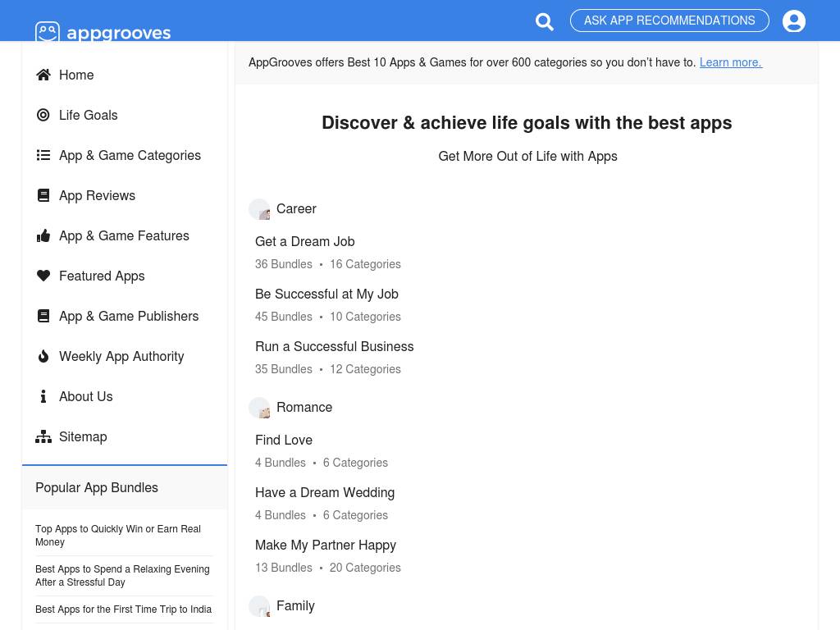Open App & Game Features menu item
Screen dimensions: 840x630
(124, 235)
